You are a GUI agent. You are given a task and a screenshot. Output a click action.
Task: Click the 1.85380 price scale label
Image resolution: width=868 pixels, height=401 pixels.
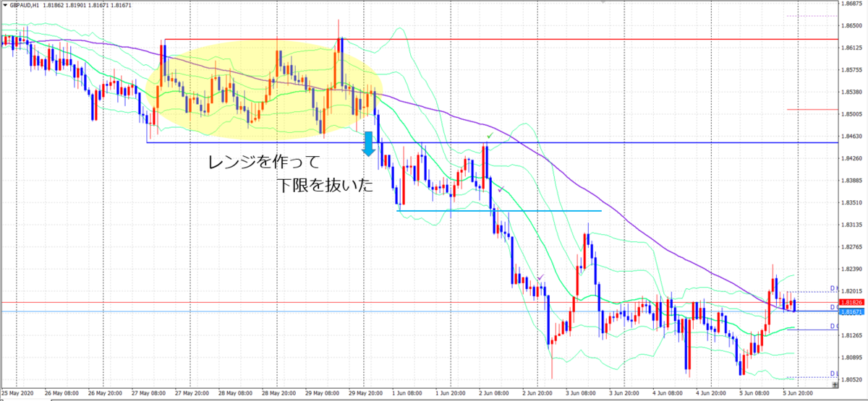(x=854, y=92)
